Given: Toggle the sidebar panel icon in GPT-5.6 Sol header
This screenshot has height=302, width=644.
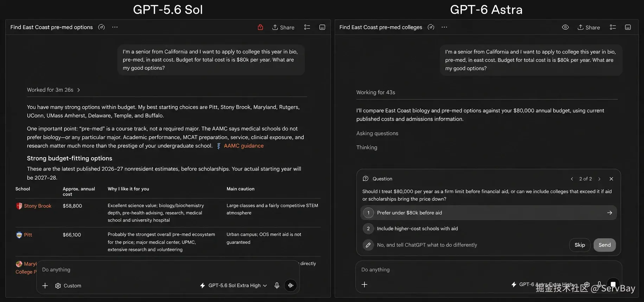Looking at the screenshot, I should point(322,27).
